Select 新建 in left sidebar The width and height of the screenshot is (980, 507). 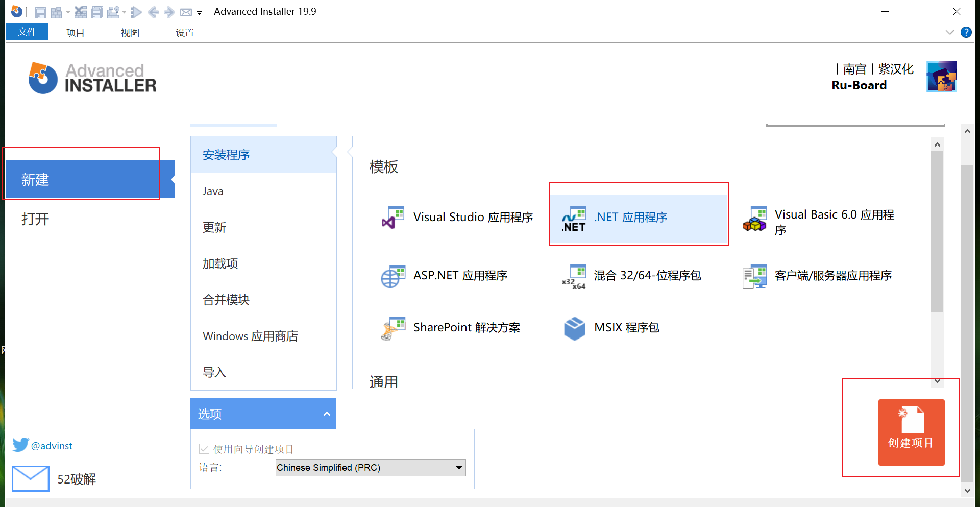click(90, 179)
